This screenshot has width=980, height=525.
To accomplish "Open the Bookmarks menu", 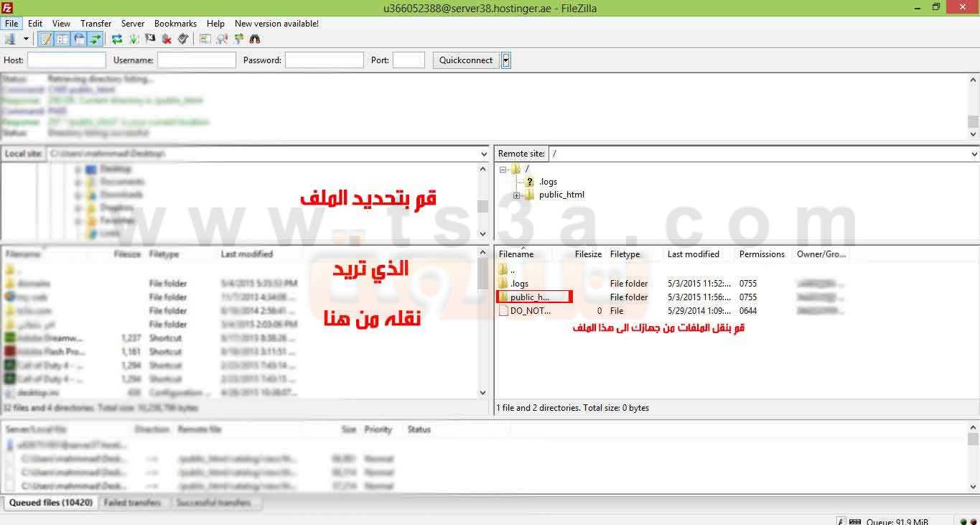I will point(175,24).
